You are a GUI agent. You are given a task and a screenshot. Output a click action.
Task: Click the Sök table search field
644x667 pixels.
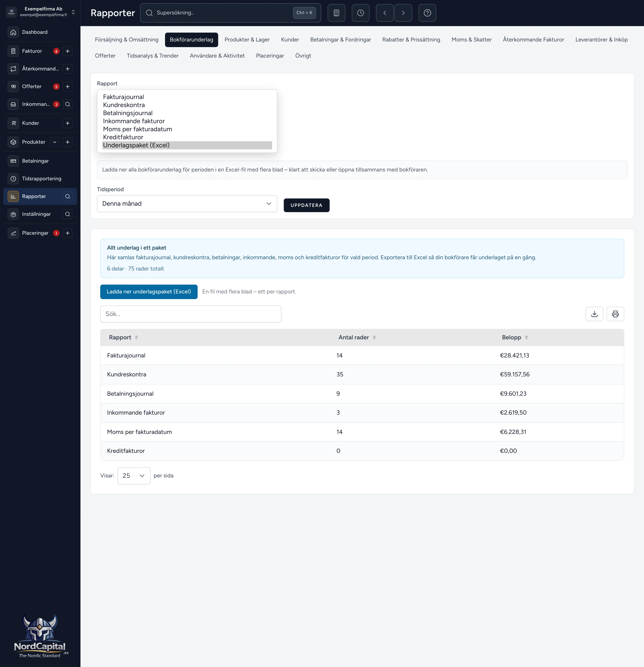191,314
